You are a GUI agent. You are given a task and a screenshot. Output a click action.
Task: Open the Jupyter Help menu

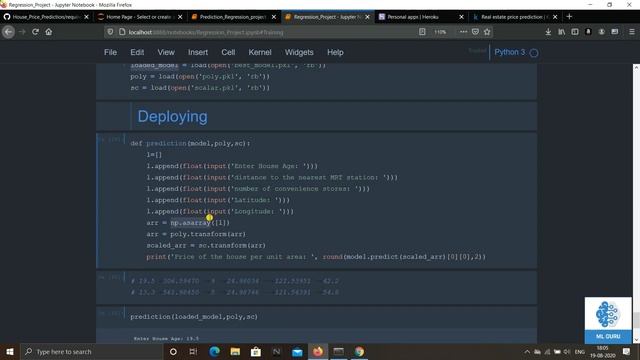click(335, 52)
